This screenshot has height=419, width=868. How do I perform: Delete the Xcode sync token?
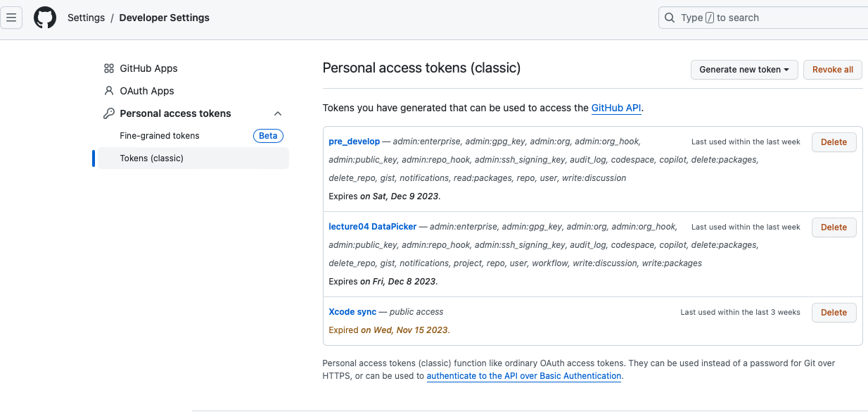click(834, 312)
